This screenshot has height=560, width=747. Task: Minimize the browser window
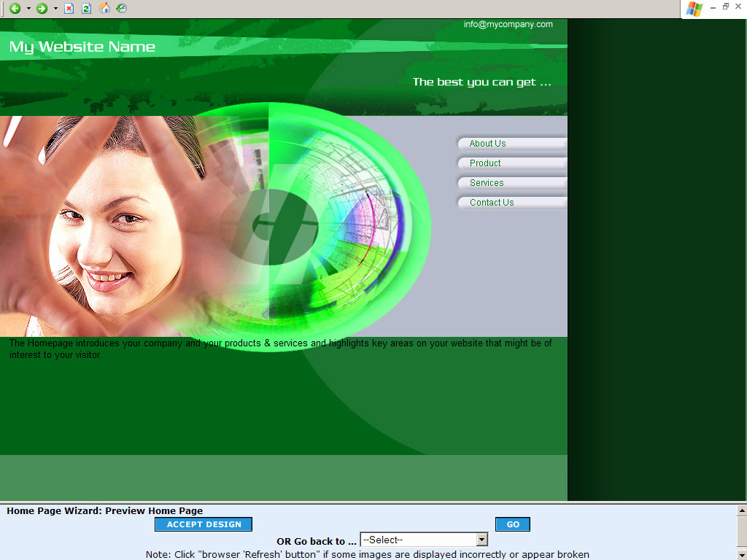point(713,7)
